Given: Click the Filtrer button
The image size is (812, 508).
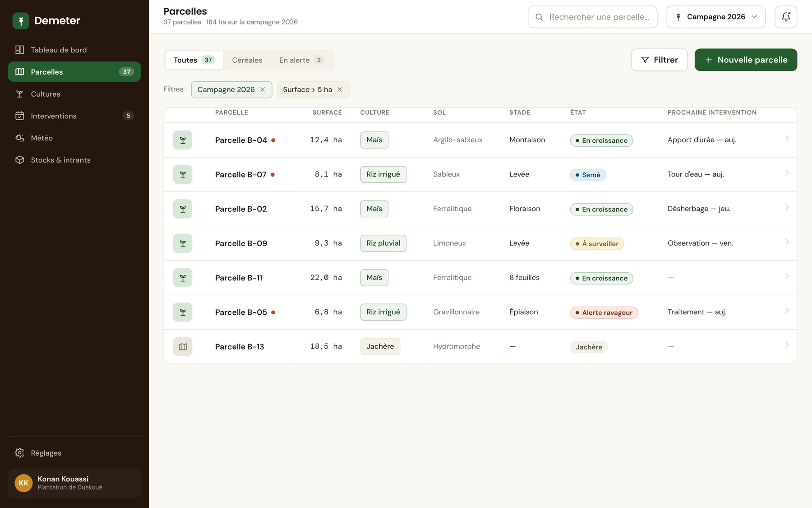Looking at the screenshot, I should pyautogui.click(x=659, y=60).
